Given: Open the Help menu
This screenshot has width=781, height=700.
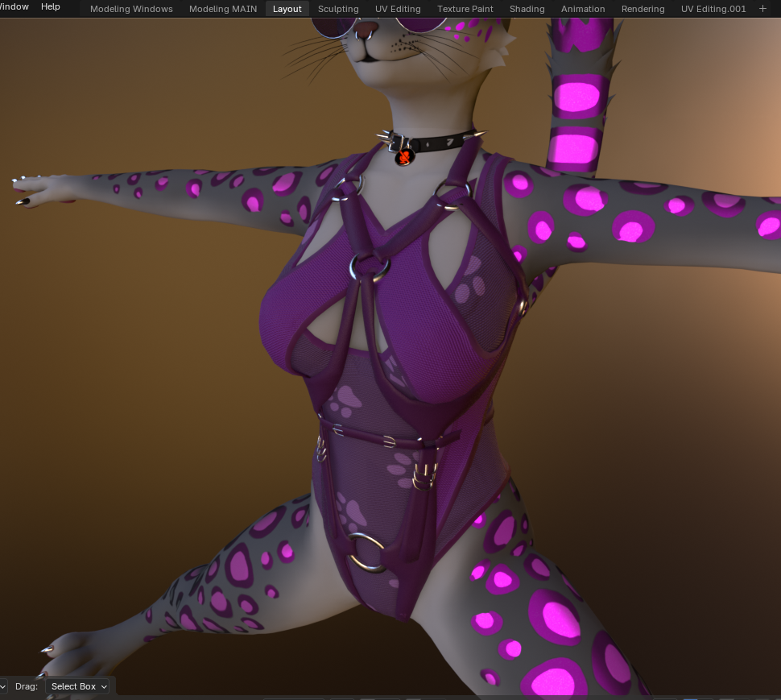Looking at the screenshot, I should pyautogui.click(x=50, y=6).
